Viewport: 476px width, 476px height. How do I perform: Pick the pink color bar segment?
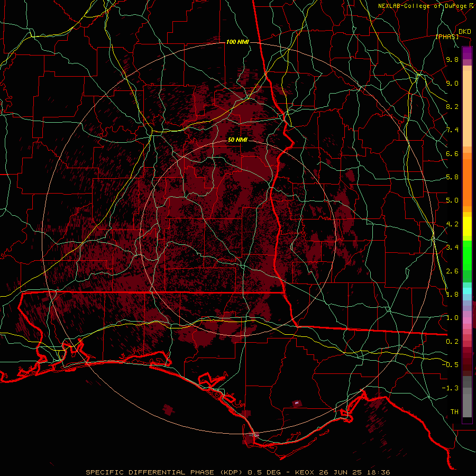(x=467, y=321)
